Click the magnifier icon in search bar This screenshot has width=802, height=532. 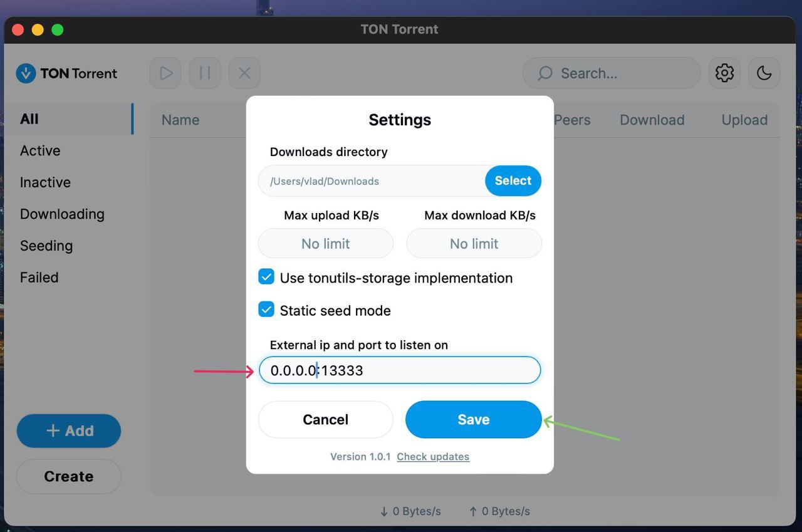click(x=545, y=73)
